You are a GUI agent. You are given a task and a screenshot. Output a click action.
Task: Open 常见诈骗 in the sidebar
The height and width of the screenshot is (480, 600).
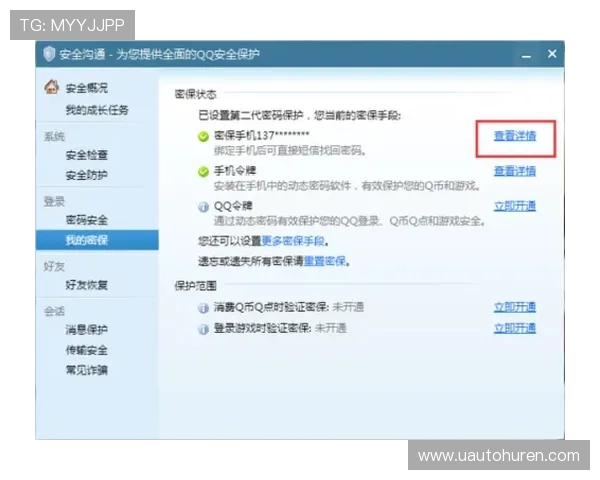(x=86, y=370)
